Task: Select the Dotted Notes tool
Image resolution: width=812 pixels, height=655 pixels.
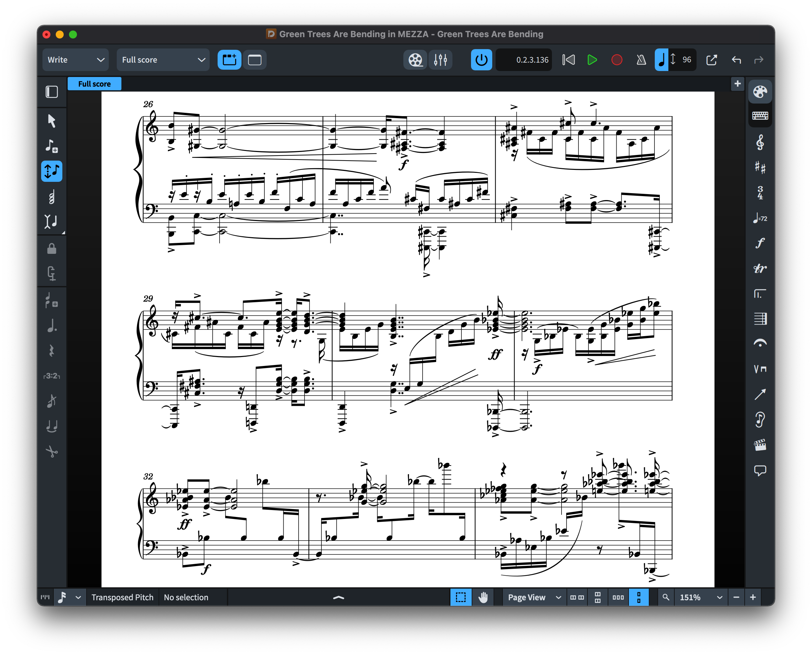Action: coord(52,326)
